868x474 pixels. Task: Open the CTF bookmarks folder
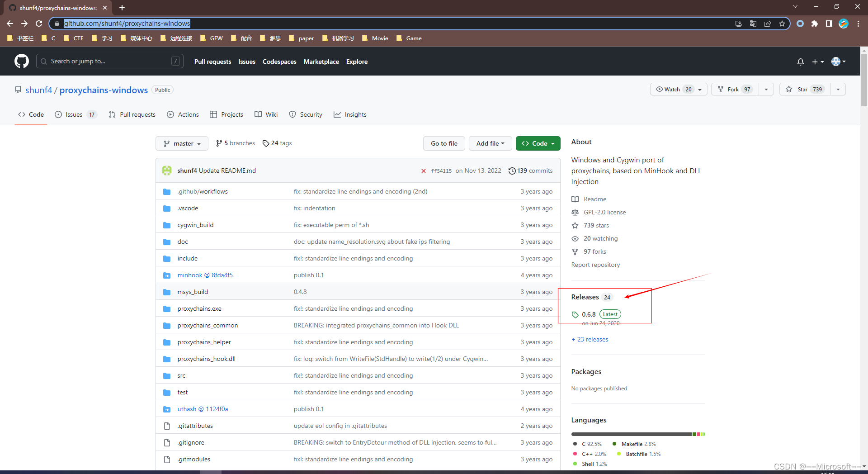tap(74, 38)
